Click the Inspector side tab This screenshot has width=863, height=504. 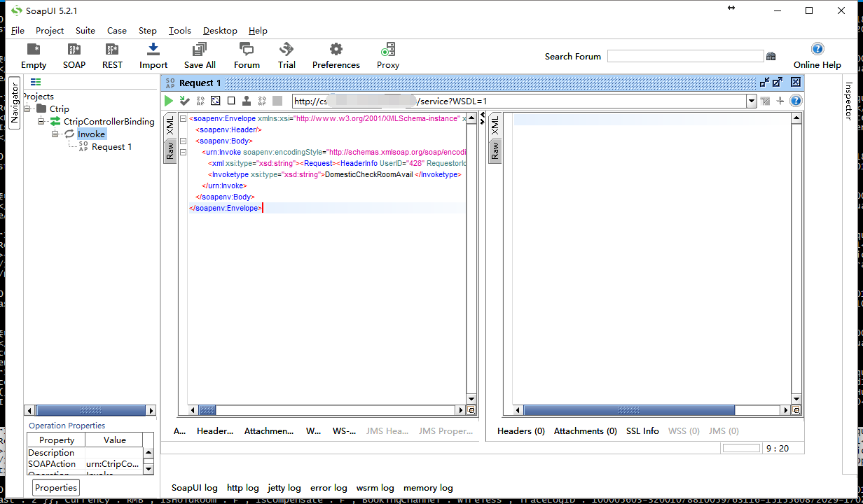849,101
